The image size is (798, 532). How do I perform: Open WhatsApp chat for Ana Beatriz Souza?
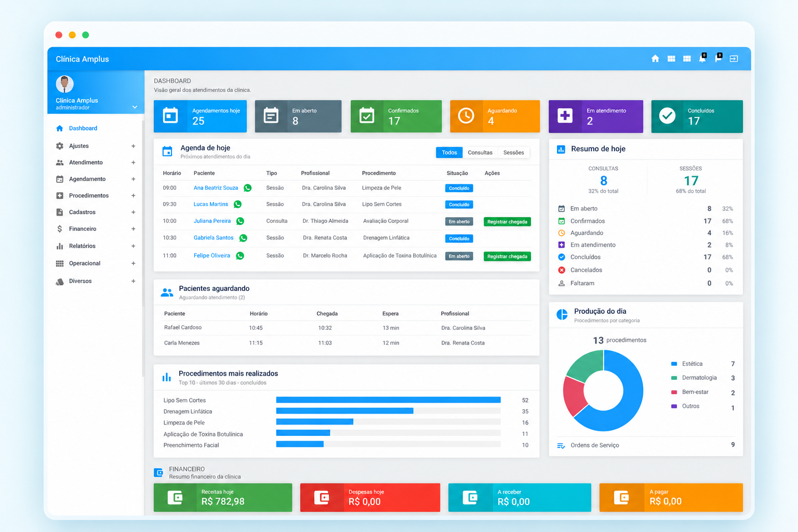coord(248,188)
